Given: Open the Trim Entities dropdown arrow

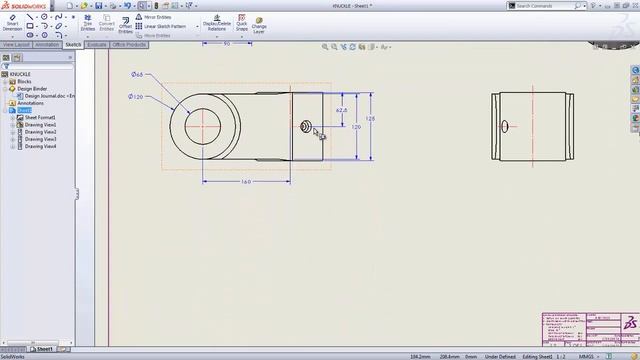Looking at the screenshot, I should [x=88, y=37].
